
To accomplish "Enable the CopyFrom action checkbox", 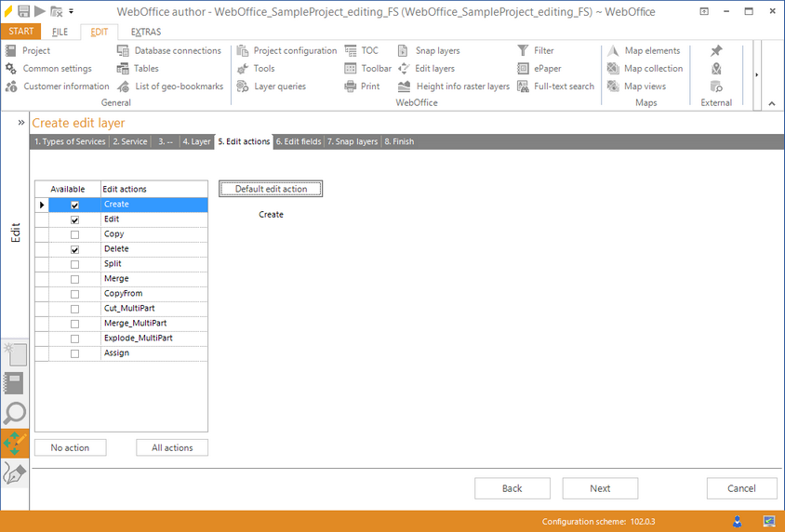I will pyautogui.click(x=74, y=294).
